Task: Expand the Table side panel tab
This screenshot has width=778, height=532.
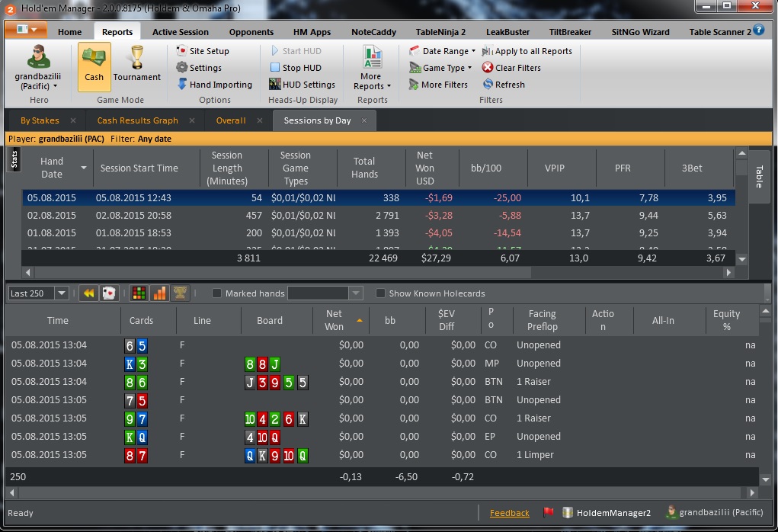Action: tap(759, 177)
